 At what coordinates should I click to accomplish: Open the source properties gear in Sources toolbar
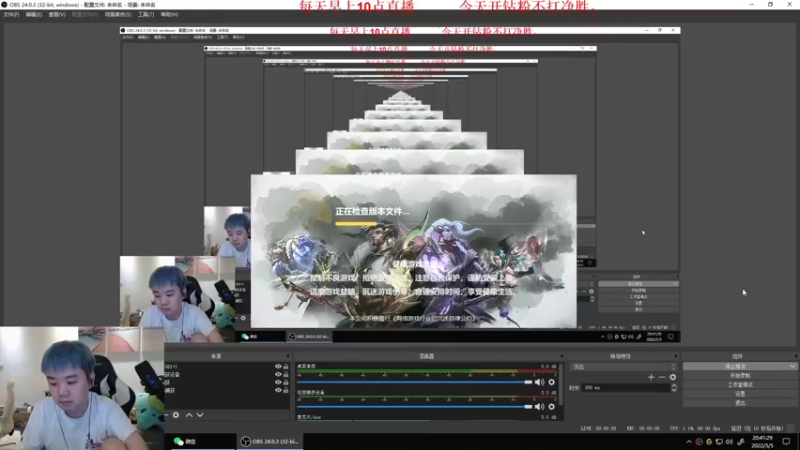coord(176,415)
